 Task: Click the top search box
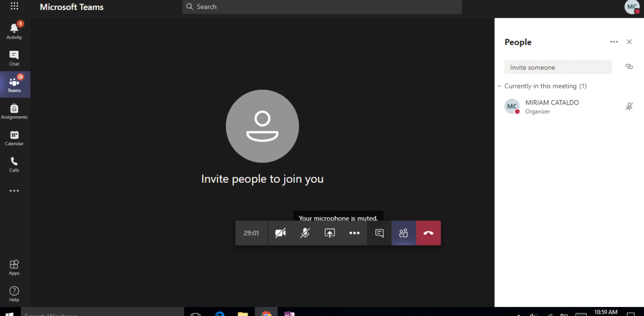322,7
